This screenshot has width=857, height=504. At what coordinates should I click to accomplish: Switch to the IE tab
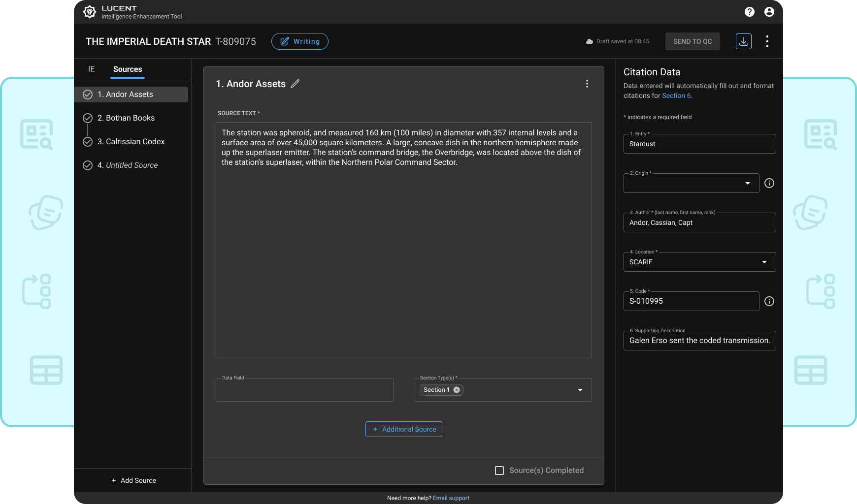click(x=92, y=69)
